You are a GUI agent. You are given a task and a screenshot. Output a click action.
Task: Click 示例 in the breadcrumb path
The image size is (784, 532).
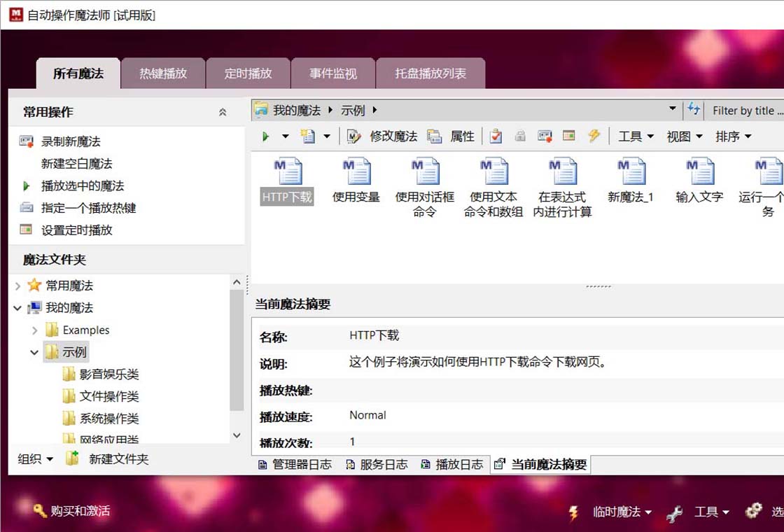353,110
